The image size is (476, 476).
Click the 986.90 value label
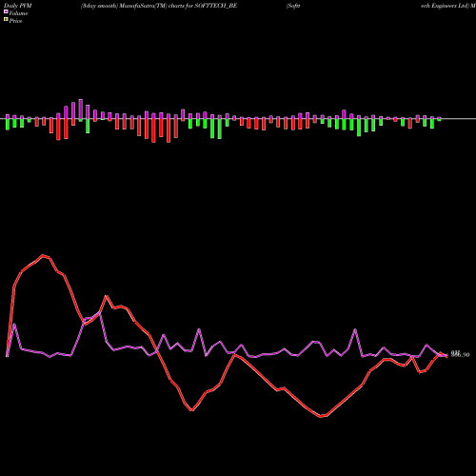pyautogui.click(x=460, y=354)
